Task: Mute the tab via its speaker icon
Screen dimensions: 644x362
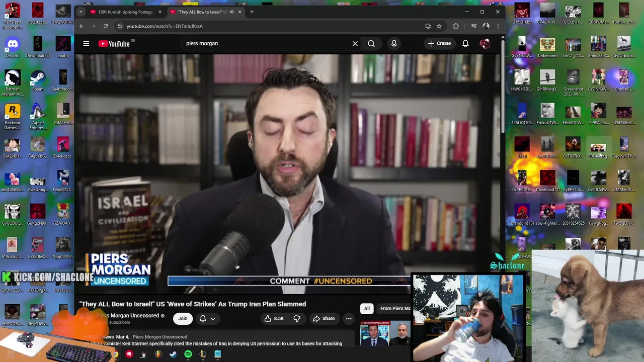Action: (x=231, y=12)
